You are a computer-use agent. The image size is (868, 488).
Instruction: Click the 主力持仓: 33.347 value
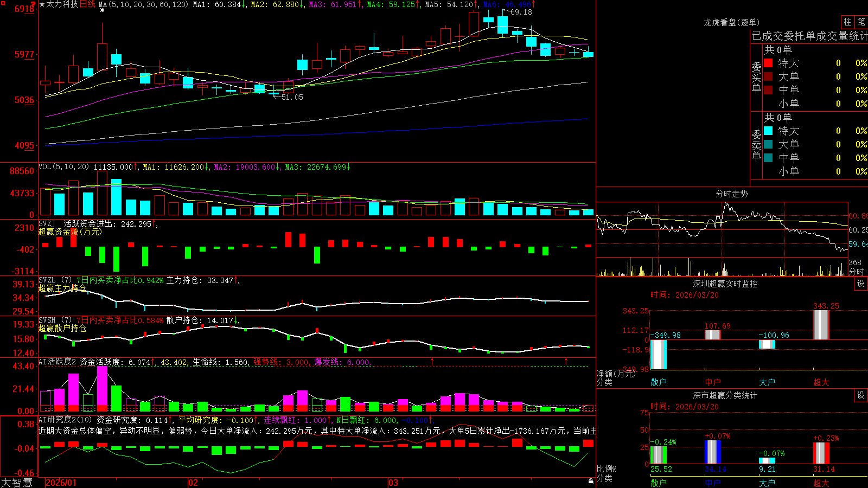200,280
